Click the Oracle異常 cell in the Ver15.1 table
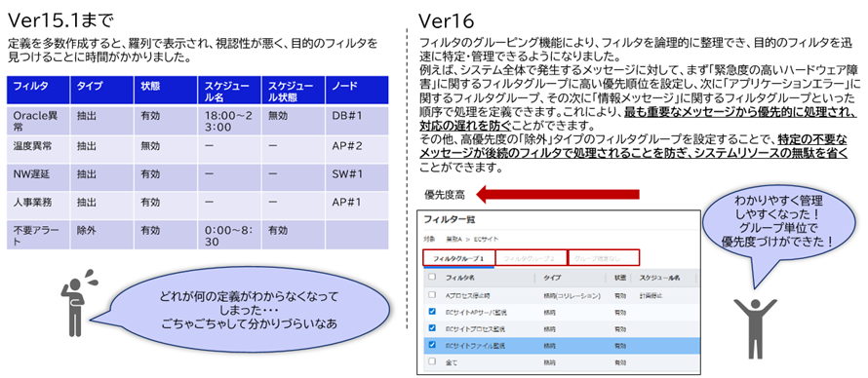 coord(38,122)
